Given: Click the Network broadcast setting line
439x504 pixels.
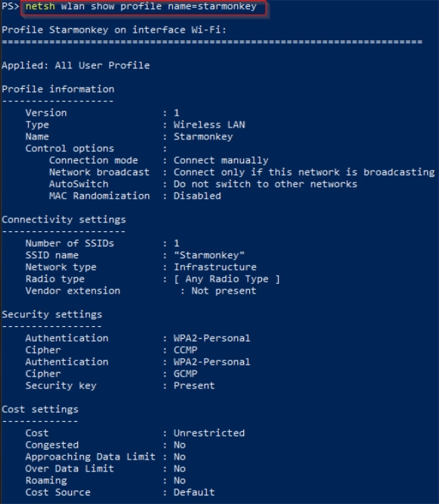Looking at the screenshot, I should 242,172.
